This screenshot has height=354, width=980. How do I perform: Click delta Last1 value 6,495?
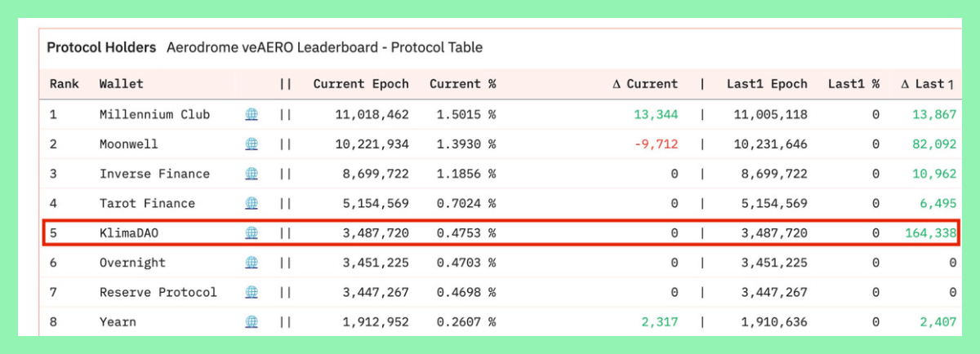938,203
